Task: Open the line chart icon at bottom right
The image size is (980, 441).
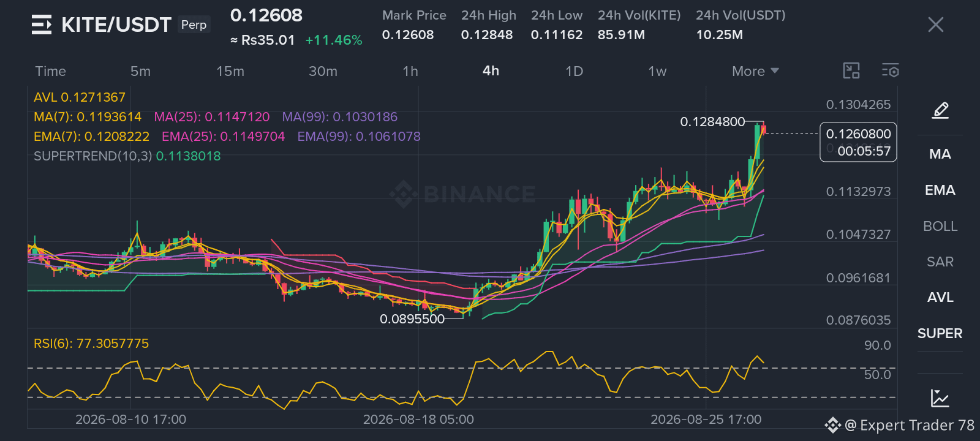Action: [x=940, y=398]
